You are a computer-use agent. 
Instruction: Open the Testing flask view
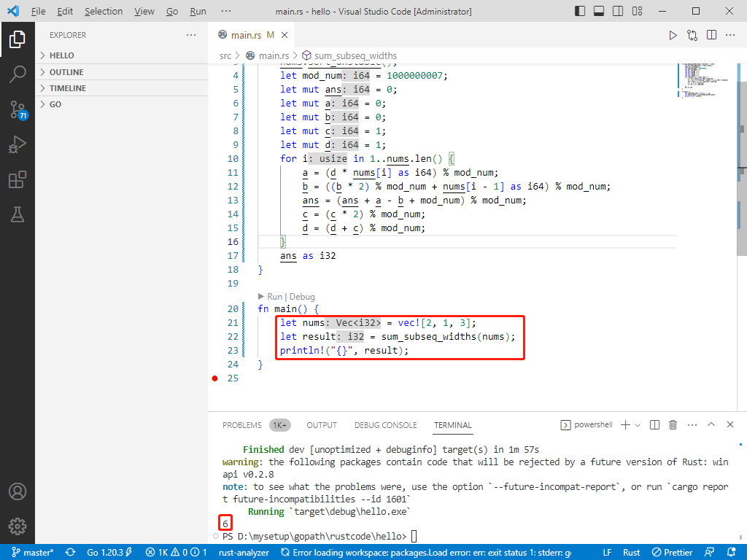pos(18,215)
